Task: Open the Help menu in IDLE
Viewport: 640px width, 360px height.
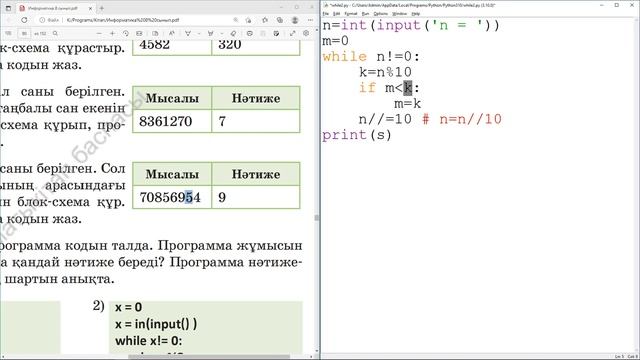Action: [x=416, y=14]
